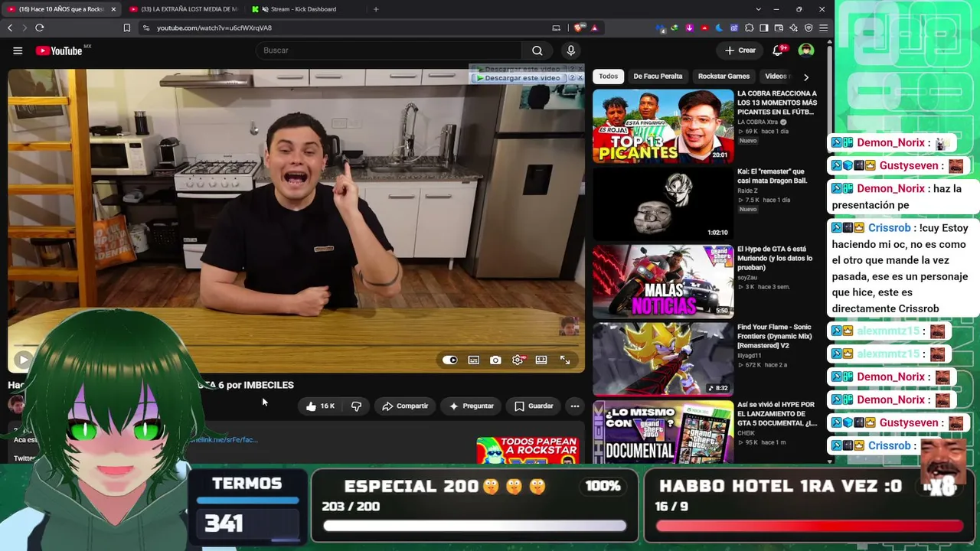Expand the tab search dropdown arrow
980x551 pixels.
tap(759, 9)
